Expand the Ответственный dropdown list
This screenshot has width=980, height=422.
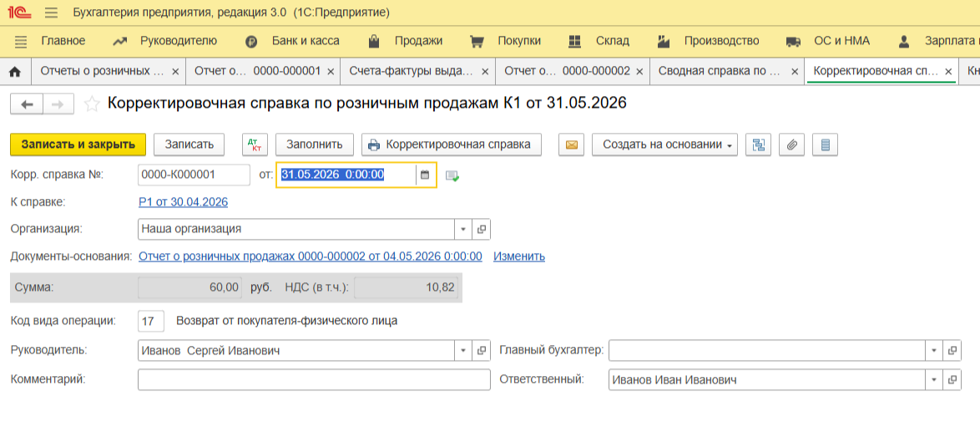[x=935, y=380]
